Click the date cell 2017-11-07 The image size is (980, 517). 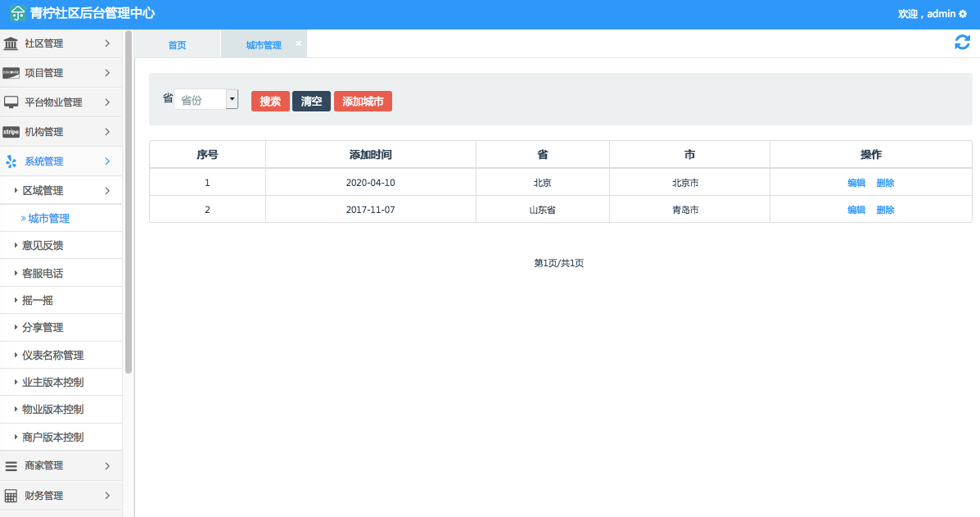(x=371, y=210)
